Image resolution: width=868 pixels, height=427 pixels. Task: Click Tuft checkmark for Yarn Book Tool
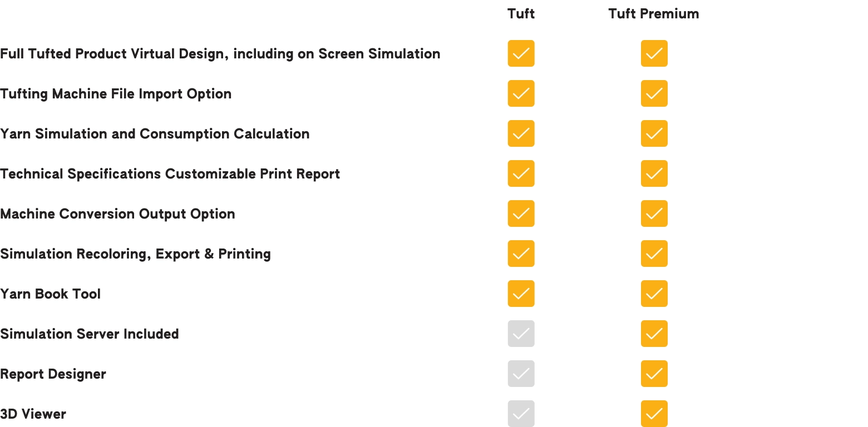pos(521,294)
